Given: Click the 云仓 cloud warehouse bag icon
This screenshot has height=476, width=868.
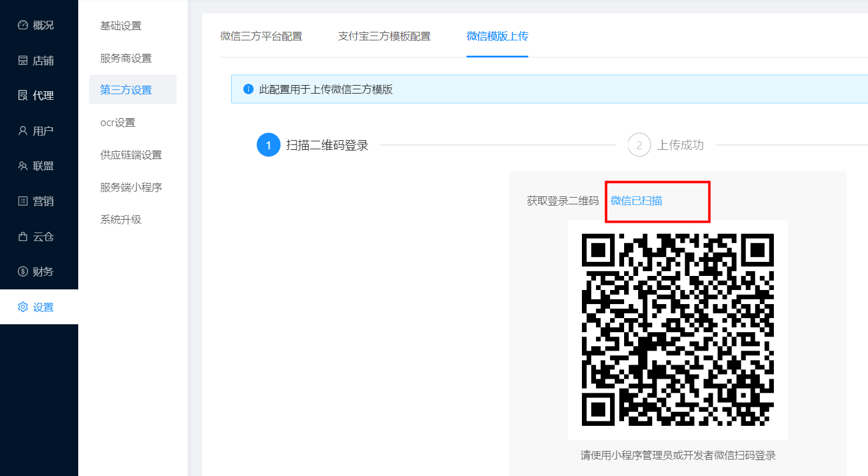Looking at the screenshot, I should point(23,236).
